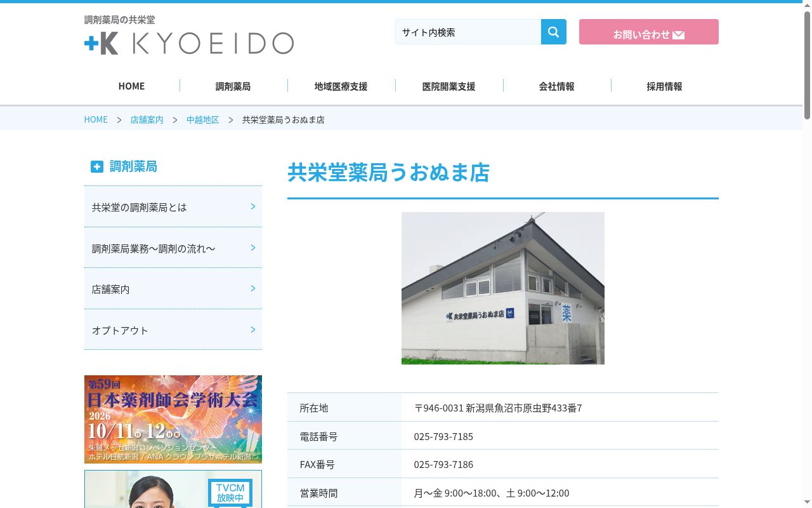The height and width of the screenshot is (508, 812).
Task: Follow the 中越地区 breadcrumb link
Action: pyautogui.click(x=202, y=119)
